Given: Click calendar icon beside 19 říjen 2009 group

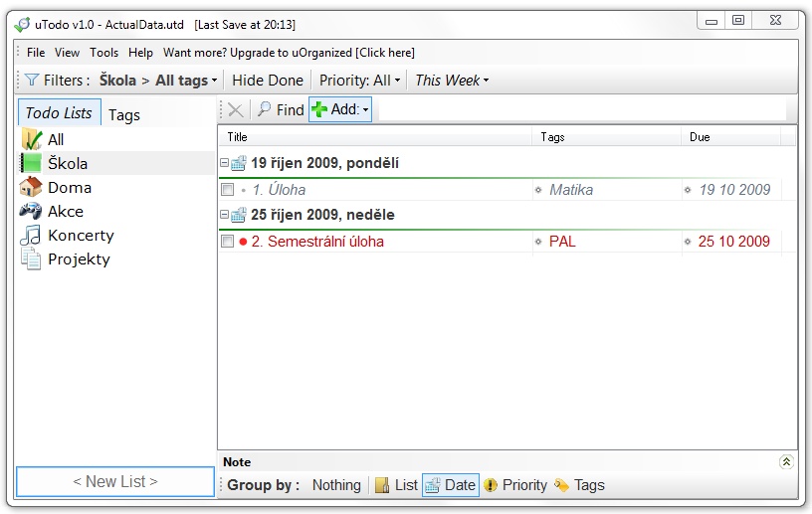Looking at the screenshot, I should (238, 163).
